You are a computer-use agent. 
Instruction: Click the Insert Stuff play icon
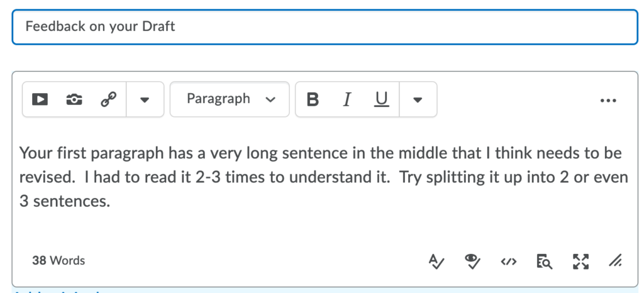40,99
